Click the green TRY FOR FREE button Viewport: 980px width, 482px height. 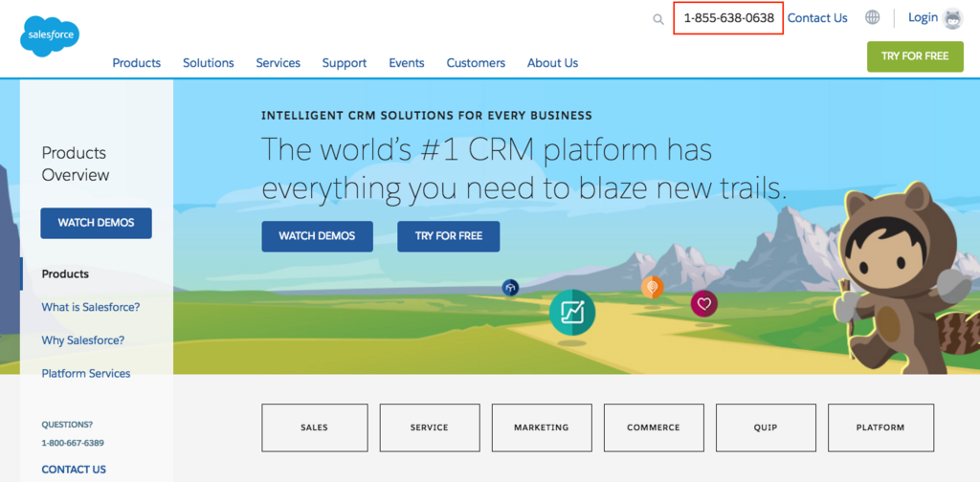[x=915, y=56]
